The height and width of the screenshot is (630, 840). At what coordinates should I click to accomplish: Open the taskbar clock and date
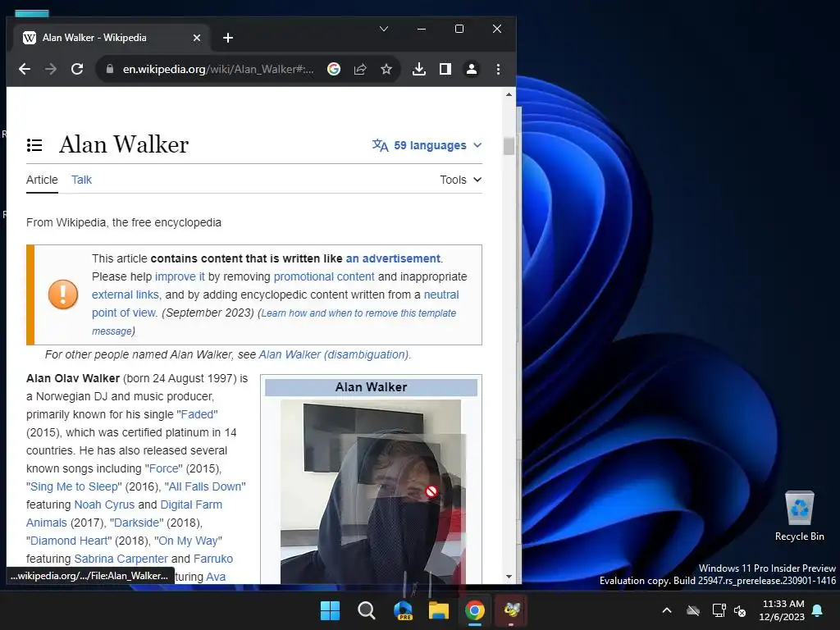[x=782, y=610]
